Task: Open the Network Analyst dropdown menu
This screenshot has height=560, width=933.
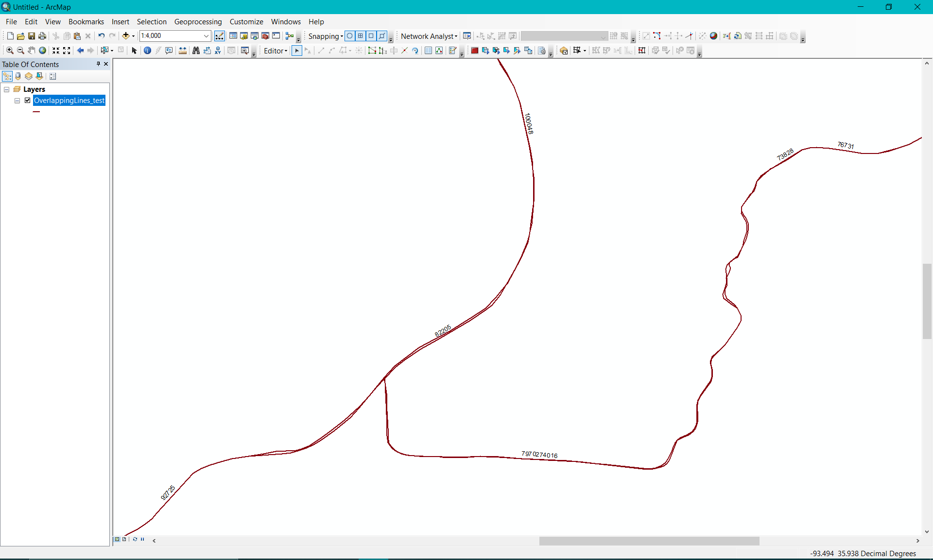Action: [x=429, y=36]
